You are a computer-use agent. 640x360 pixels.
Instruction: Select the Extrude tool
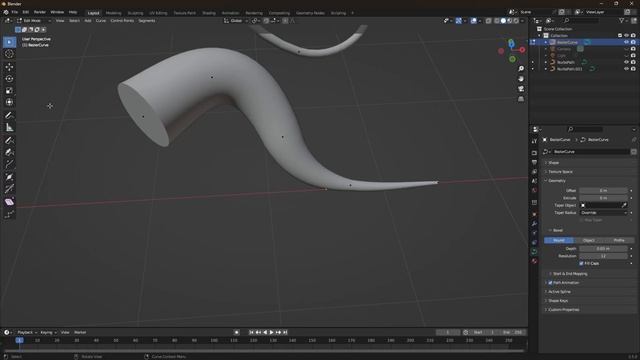9,164
